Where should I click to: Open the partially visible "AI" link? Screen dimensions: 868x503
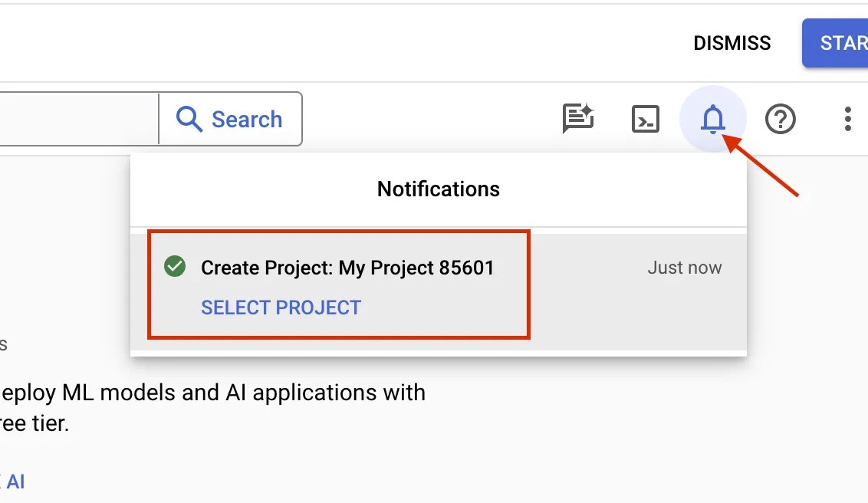(x=15, y=482)
